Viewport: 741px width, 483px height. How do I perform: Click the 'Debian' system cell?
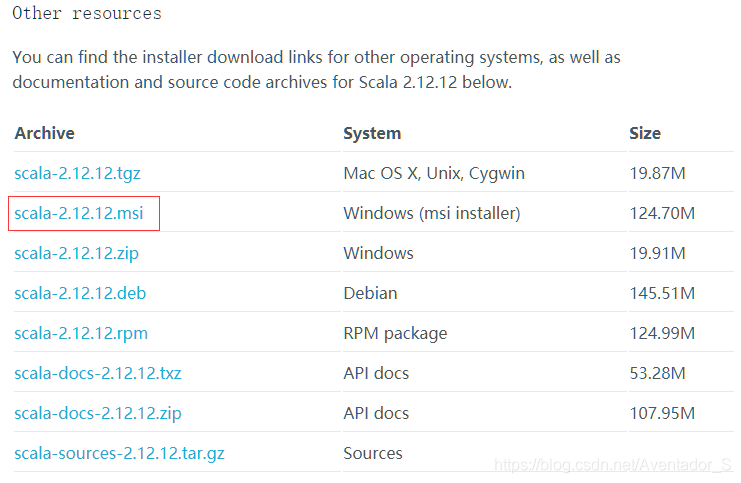[370, 293]
